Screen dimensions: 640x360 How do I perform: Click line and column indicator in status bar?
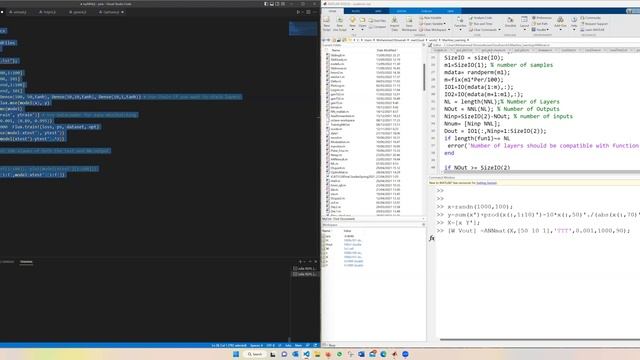(x=229, y=345)
